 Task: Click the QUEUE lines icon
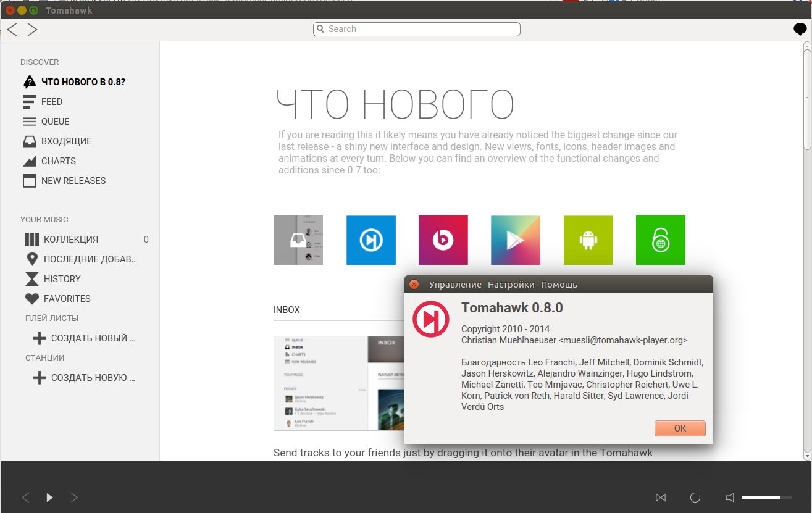click(30, 122)
